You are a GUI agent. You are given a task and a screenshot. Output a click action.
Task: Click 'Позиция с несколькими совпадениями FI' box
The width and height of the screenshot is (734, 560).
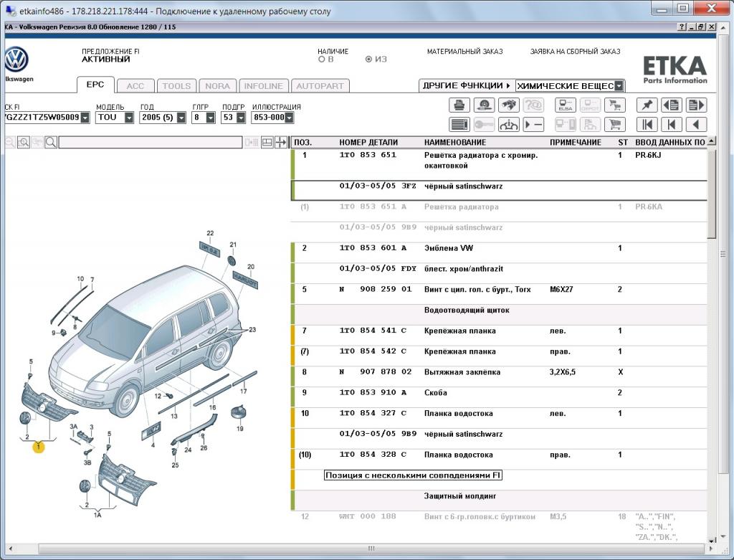coord(414,475)
